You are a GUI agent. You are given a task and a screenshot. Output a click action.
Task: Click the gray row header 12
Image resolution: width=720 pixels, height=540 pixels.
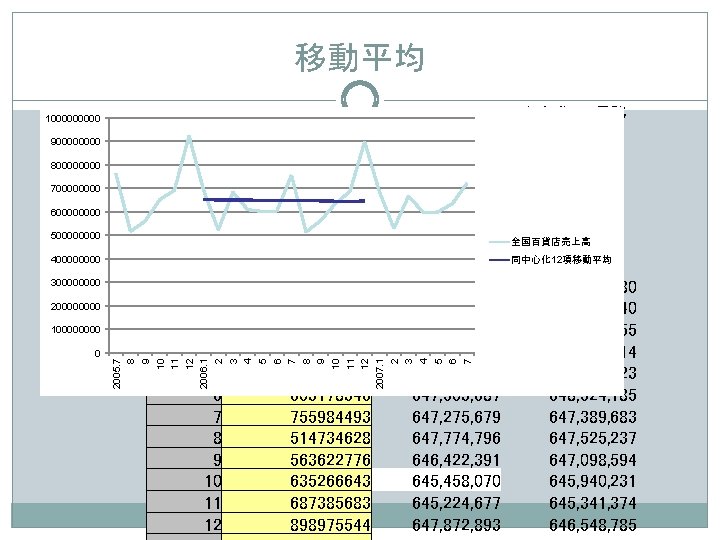tap(184, 524)
